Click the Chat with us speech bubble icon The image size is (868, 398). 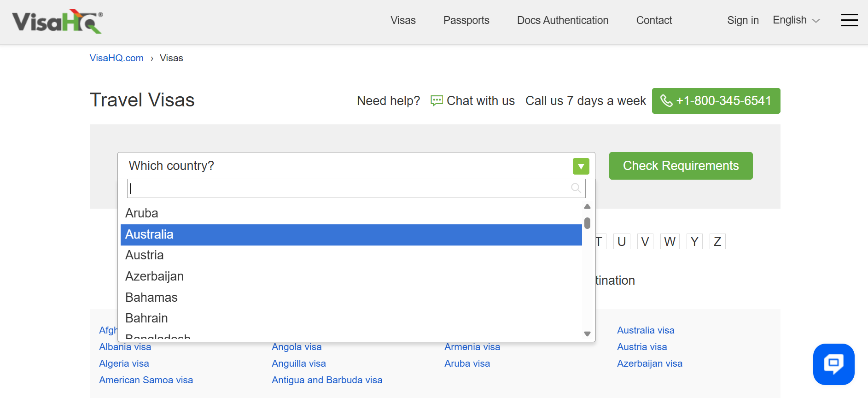click(437, 100)
